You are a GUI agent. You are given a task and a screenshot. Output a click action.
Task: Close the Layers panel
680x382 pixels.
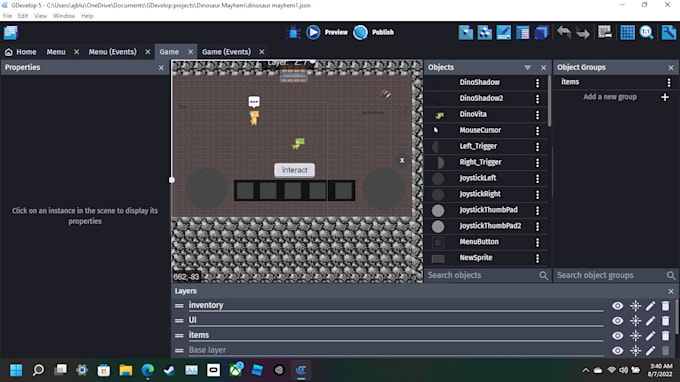pos(671,291)
